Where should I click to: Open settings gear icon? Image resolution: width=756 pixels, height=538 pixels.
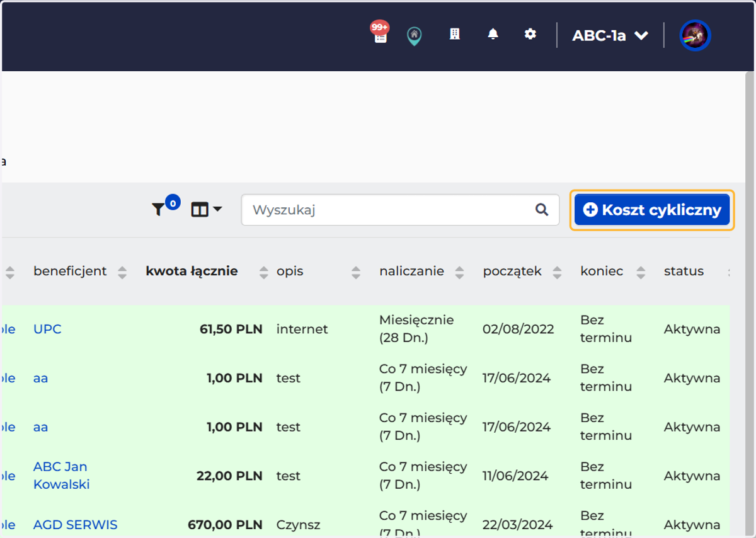pyautogui.click(x=530, y=34)
